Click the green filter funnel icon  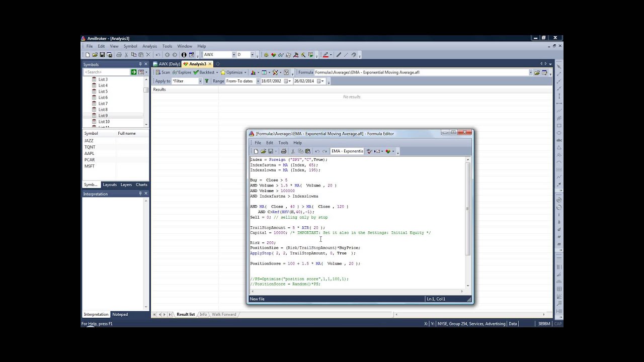point(206,81)
